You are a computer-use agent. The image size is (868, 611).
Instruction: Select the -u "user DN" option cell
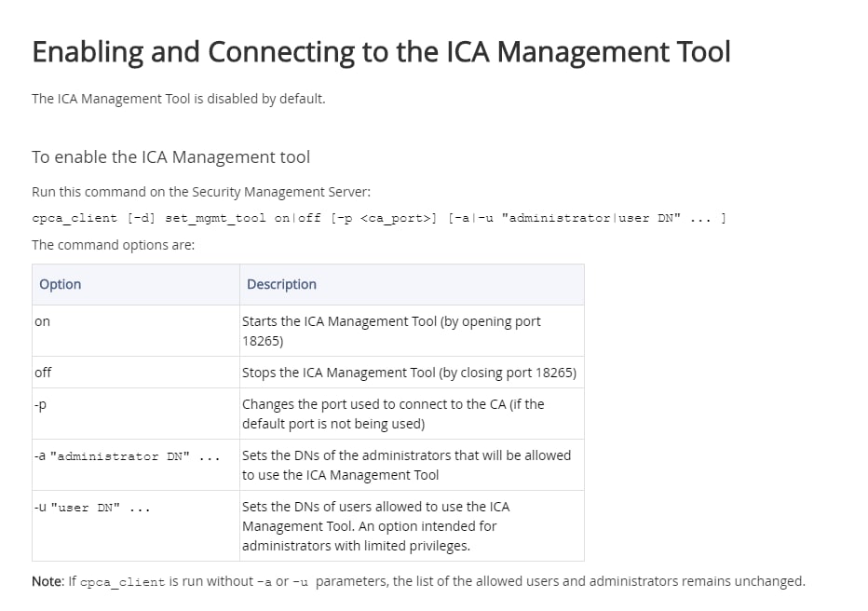click(x=92, y=508)
